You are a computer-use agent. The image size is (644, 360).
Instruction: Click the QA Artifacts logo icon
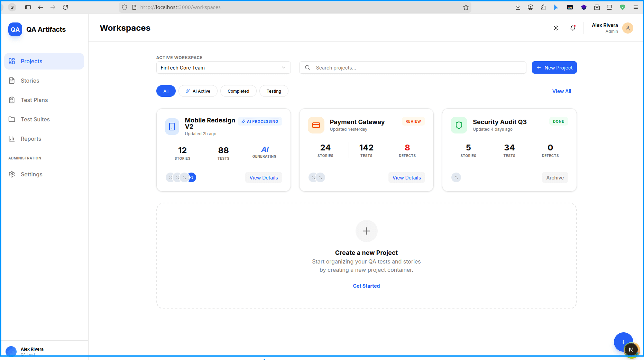15,29
